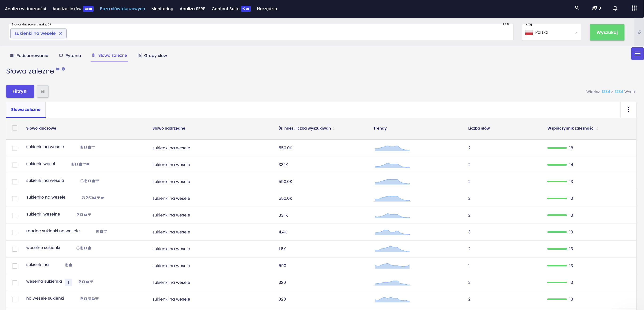
Task: Check the 'sukienki wesel' row checkbox
Action: 15,165
